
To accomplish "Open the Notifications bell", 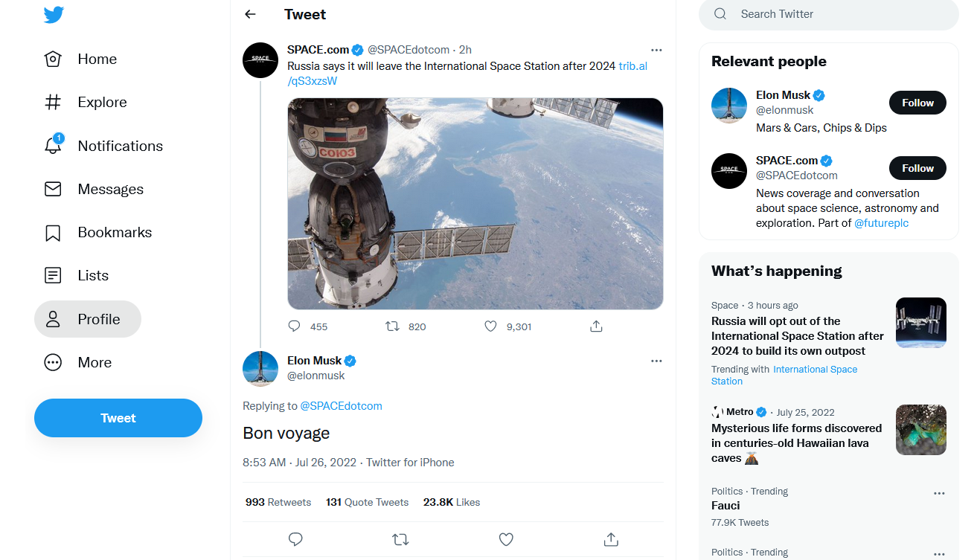I will point(53,146).
